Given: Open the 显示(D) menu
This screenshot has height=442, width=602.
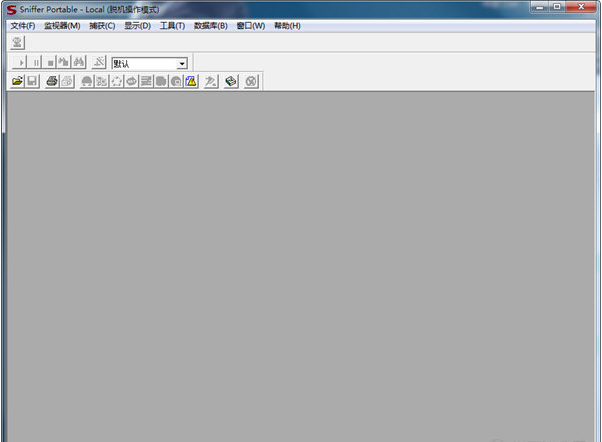Looking at the screenshot, I should [x=137, y=26].
